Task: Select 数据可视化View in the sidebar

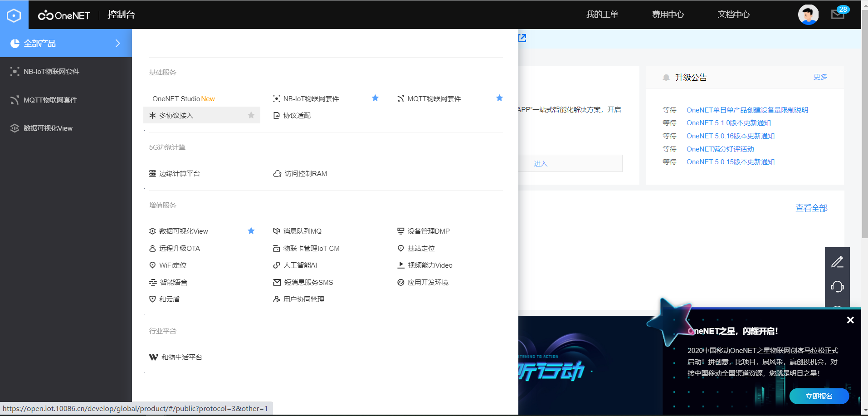Action: (x=48, y=128)
